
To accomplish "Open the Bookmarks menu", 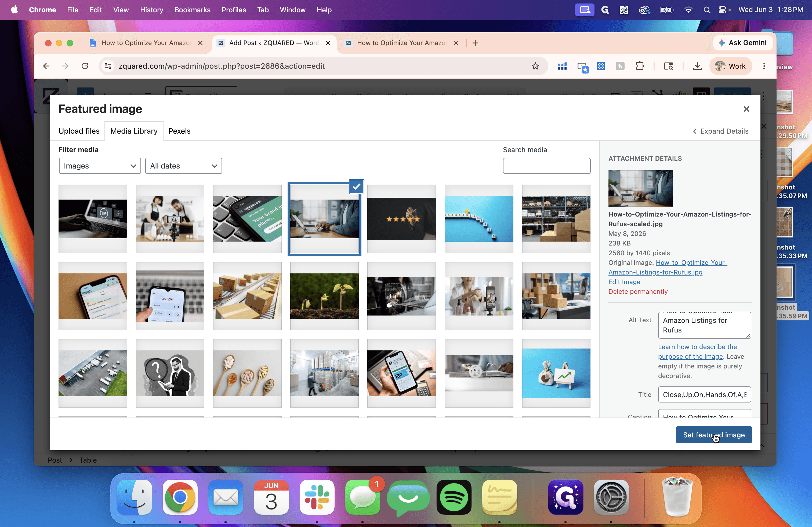I will (x=193, y=10).
